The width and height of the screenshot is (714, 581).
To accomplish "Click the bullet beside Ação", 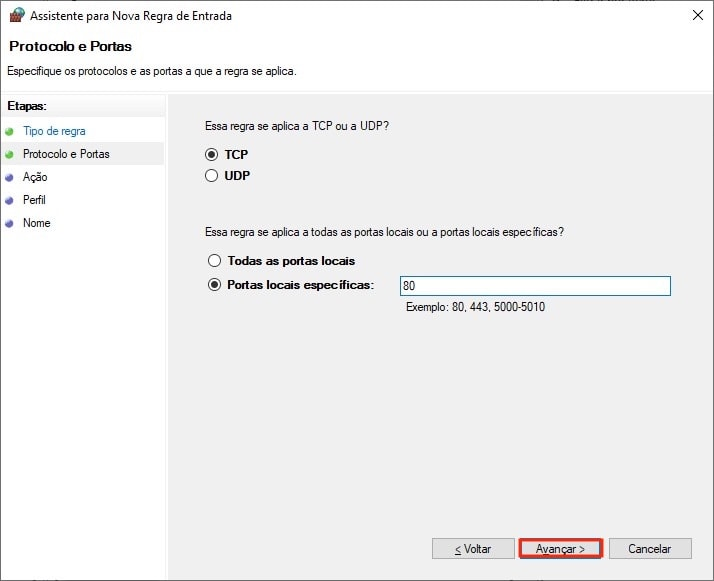I will 9,178.
